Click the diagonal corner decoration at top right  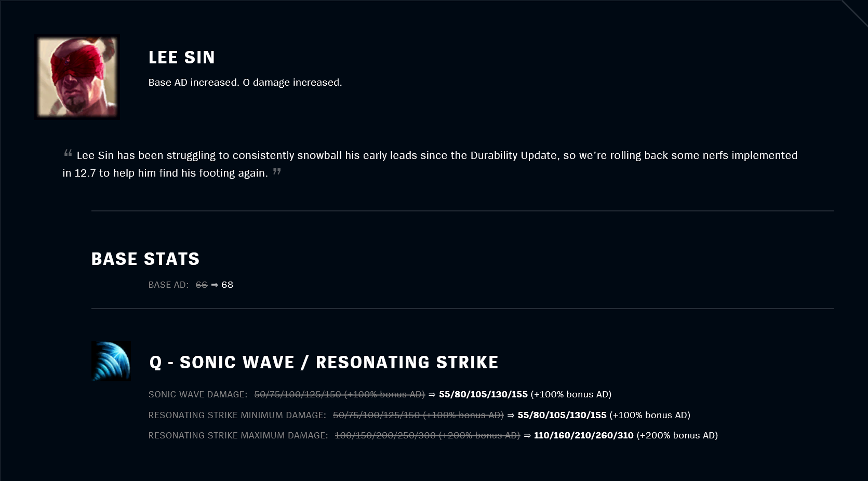(x=854, y=13)
